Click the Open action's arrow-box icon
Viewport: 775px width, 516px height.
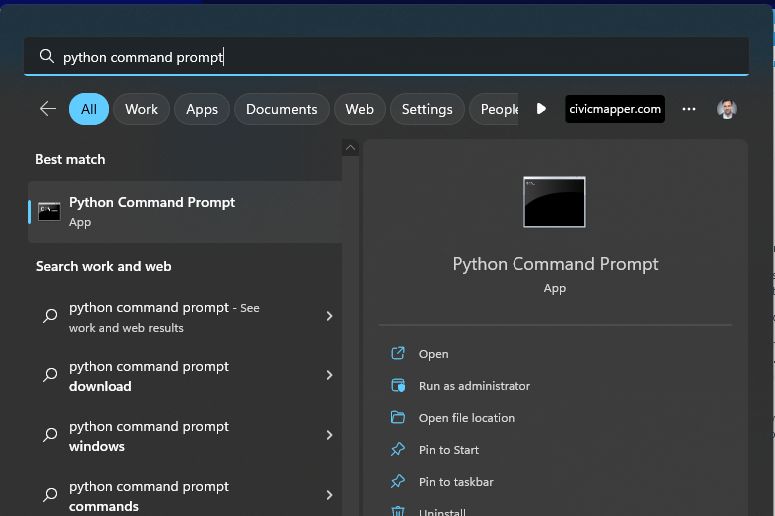click(398, 353)
